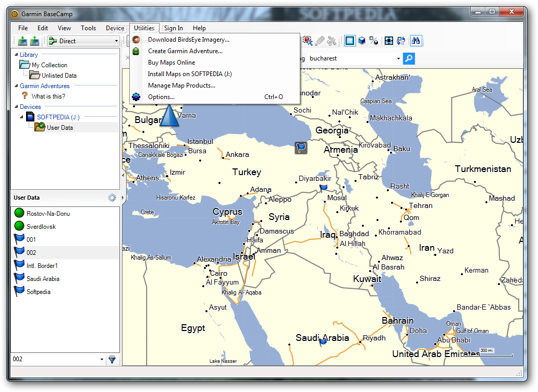This screenshot has width=538, height=392.
Task: Click the rotate map orientation icon
Action: pos(401,41)
